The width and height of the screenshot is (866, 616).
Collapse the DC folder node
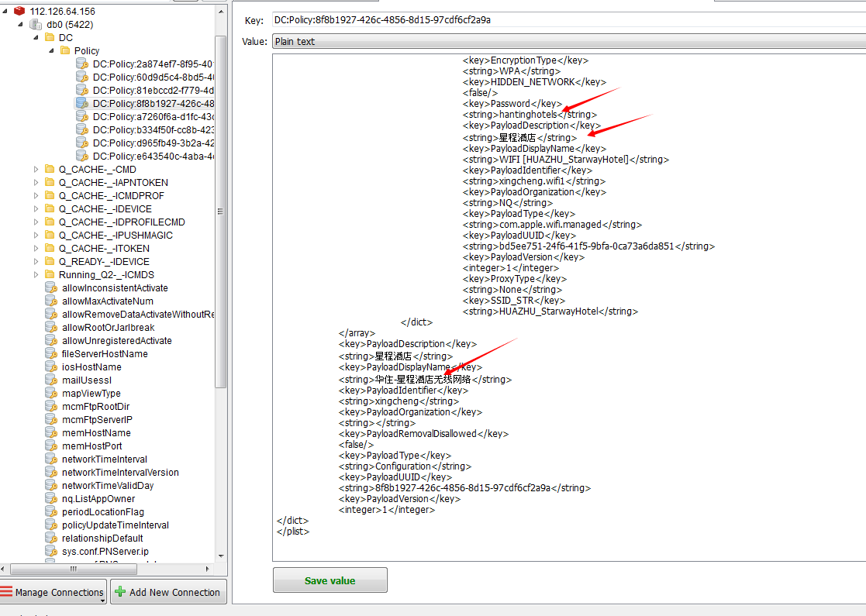[36, 37]
